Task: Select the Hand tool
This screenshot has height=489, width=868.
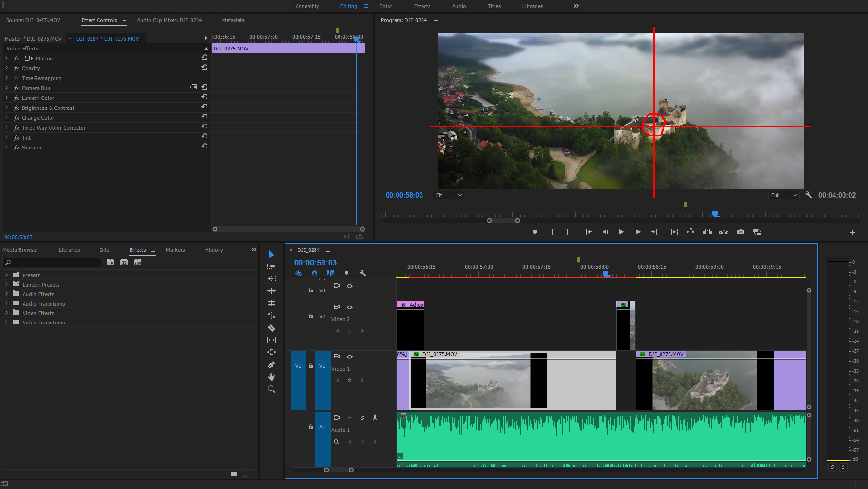Action: (x=272, y=377)
